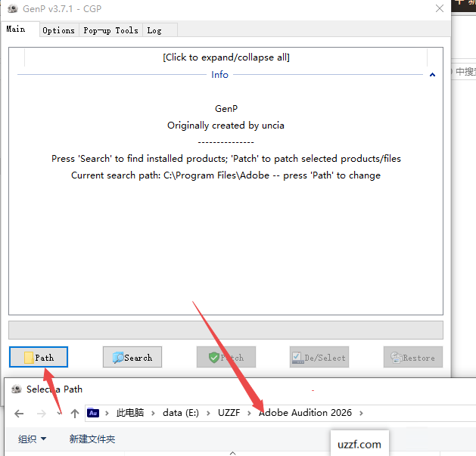Open the Log tab
This screenshot has height=456, width=476.
coord(154,30)
